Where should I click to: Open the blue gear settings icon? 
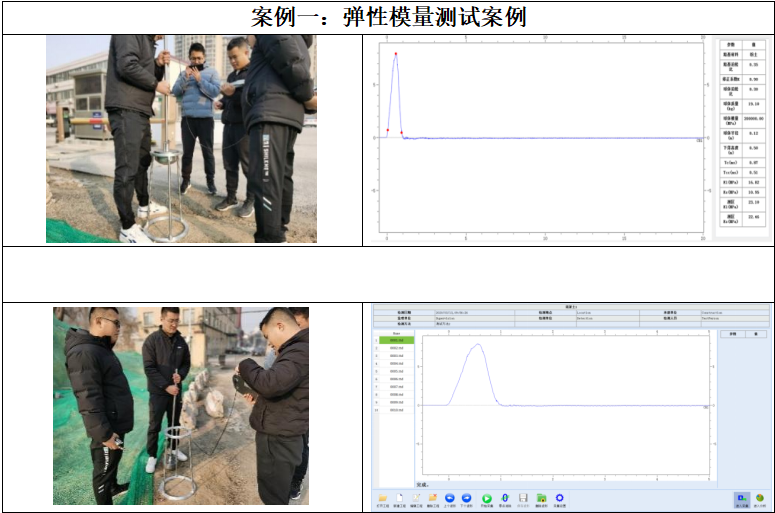pyautogui.click(x=560, y=497)
